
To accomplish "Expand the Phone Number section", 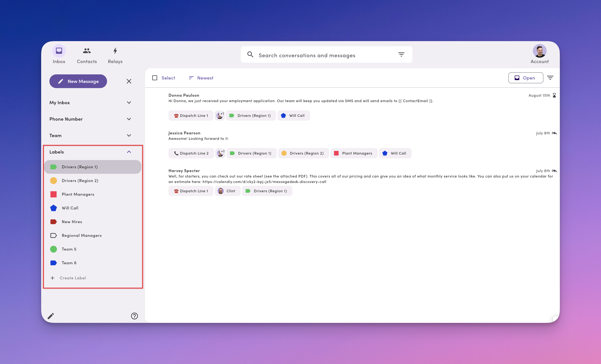I will tap(129, 119).
